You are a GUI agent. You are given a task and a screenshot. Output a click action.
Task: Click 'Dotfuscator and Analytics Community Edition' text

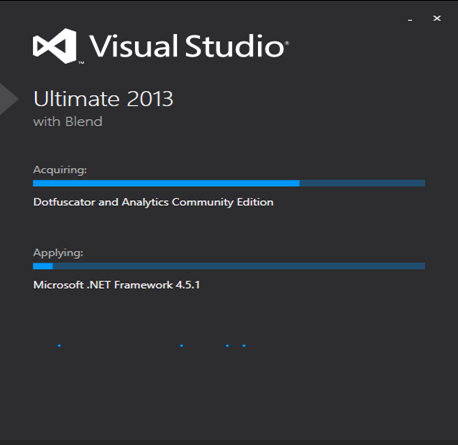click(x=153, y=202)
